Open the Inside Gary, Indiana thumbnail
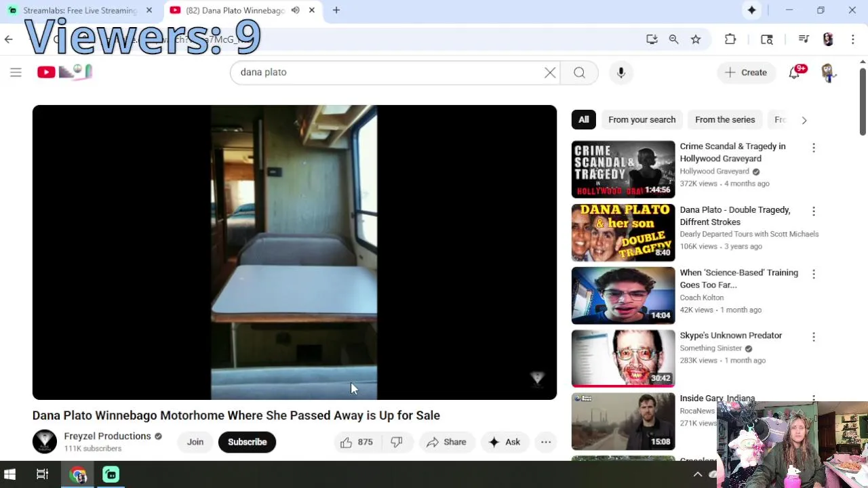Viewport: 868px width, 488px height. click(x=623, y=422)
